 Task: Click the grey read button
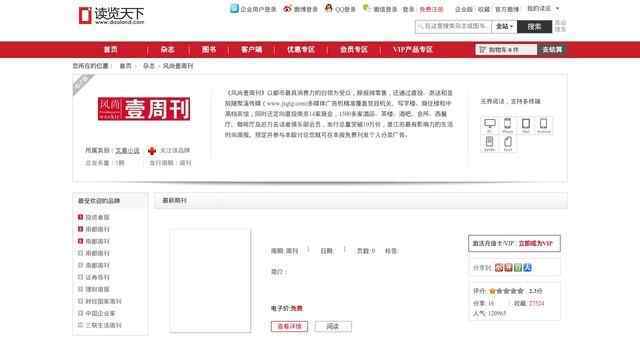[x=333, y=327]
